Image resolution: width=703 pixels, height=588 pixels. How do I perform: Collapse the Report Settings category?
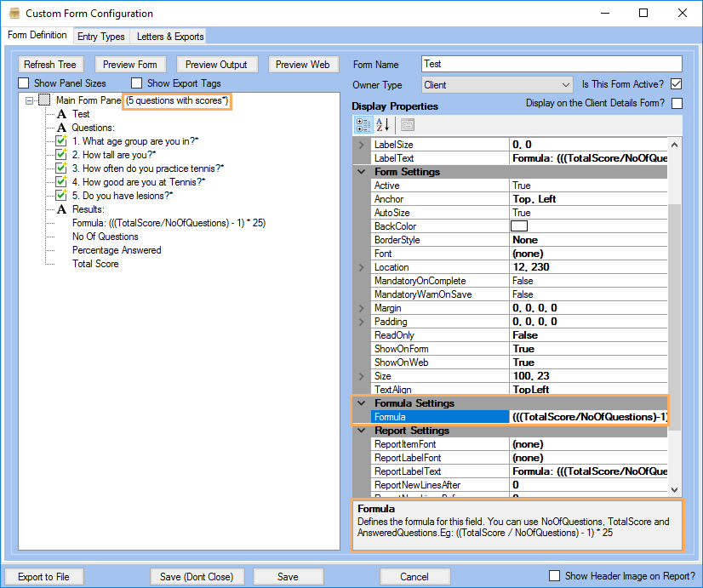(x=362, y=431)
